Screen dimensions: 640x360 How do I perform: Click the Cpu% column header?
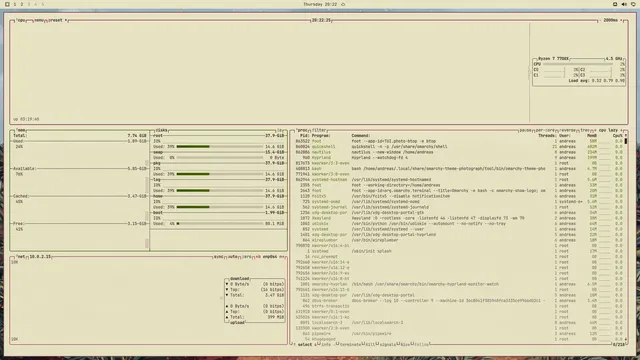(x=617, y=136)
